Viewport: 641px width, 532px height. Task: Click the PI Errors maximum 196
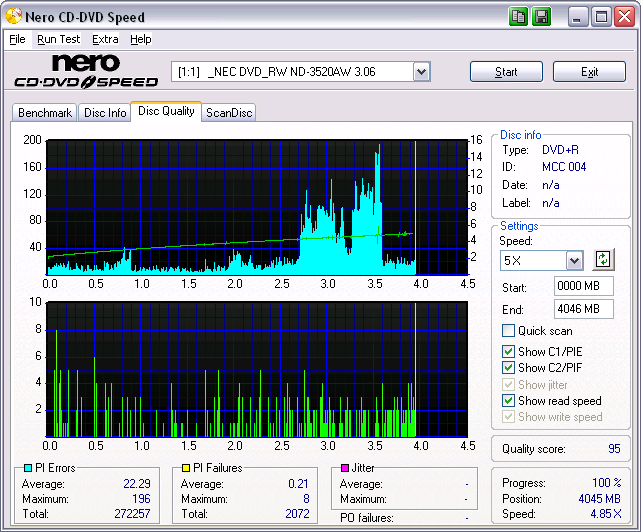point(141,499)
